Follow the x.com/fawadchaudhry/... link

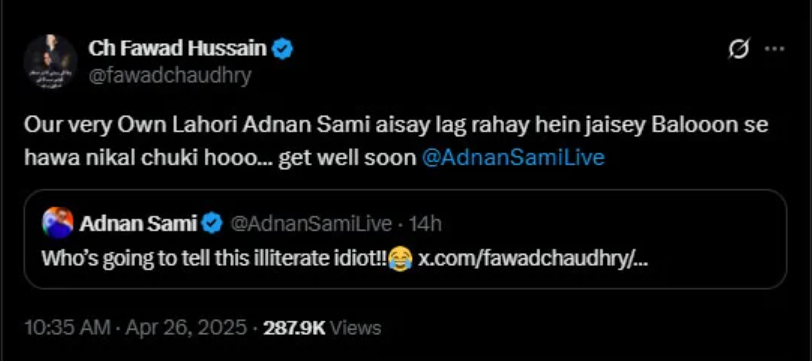point(533,258)
